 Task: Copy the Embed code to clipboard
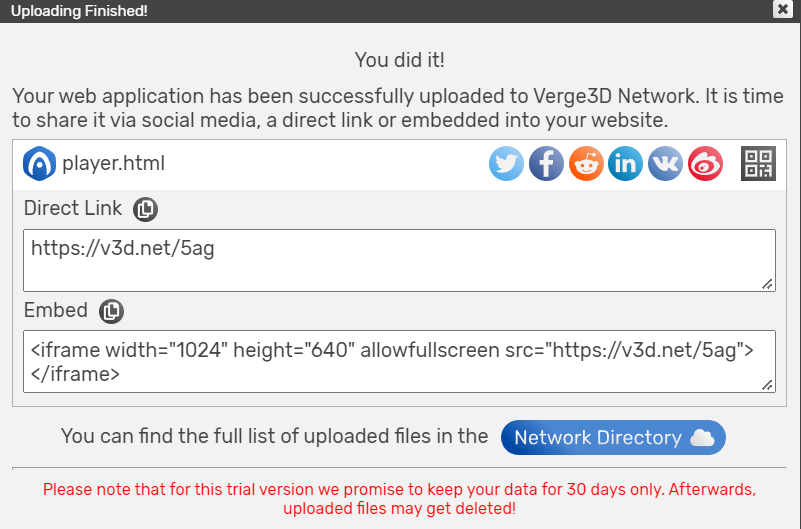[111, 311]
